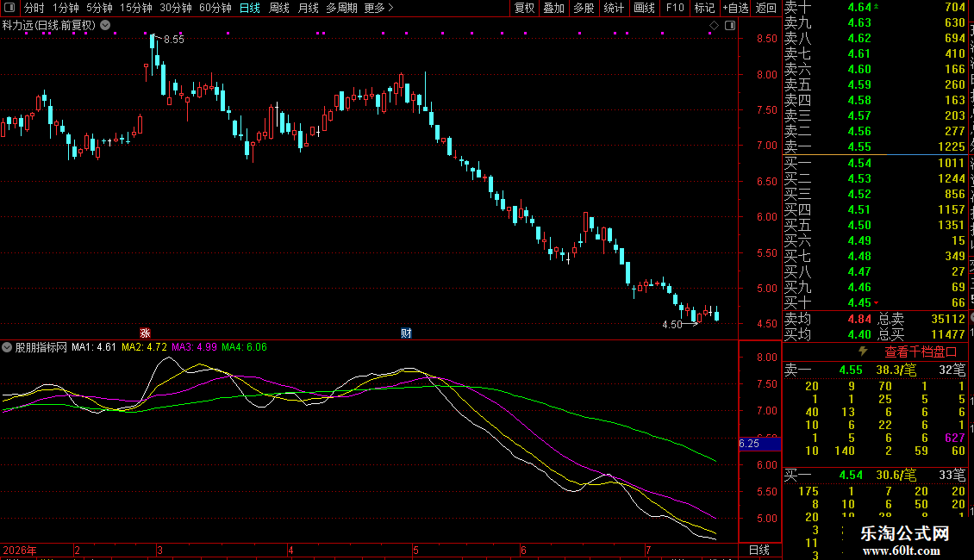The width and height of the screenshot is (974, 560).
Task: Click the 4.50 low price annotation
Action: coord(672,325)
